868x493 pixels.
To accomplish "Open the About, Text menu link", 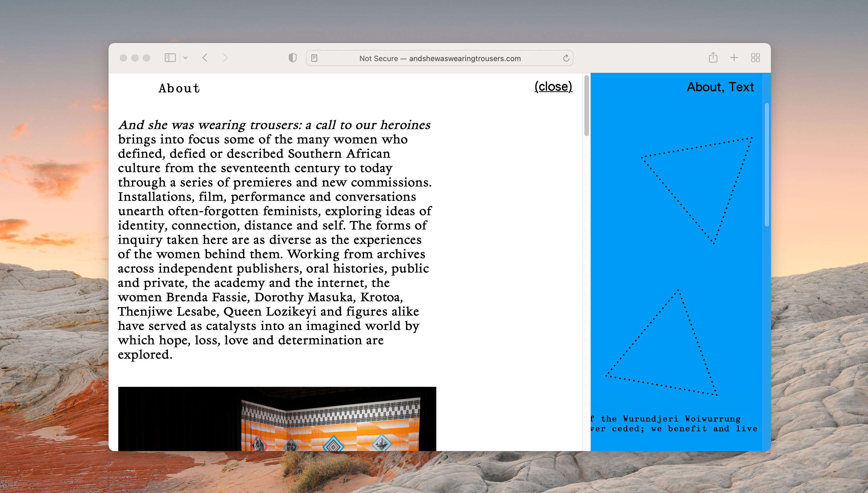I will (720, 87).
